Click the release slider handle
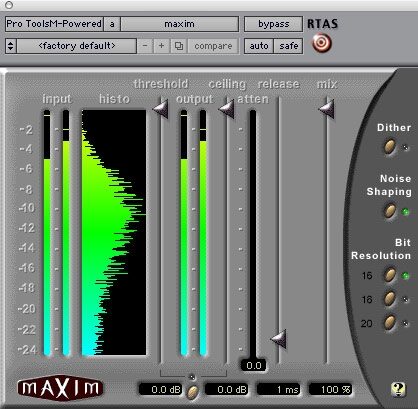418x409 pixels. click(x=278, y=339)
